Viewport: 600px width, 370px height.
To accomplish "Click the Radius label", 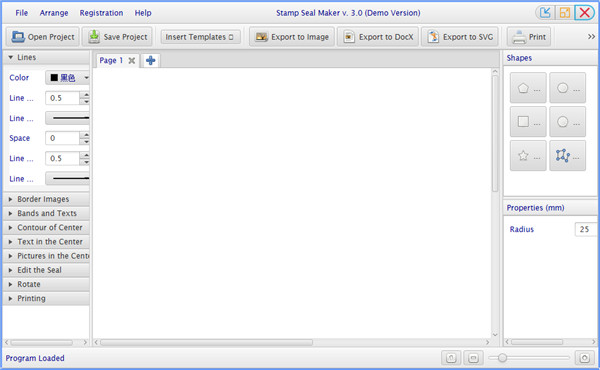I will click(x=522, y=229).
